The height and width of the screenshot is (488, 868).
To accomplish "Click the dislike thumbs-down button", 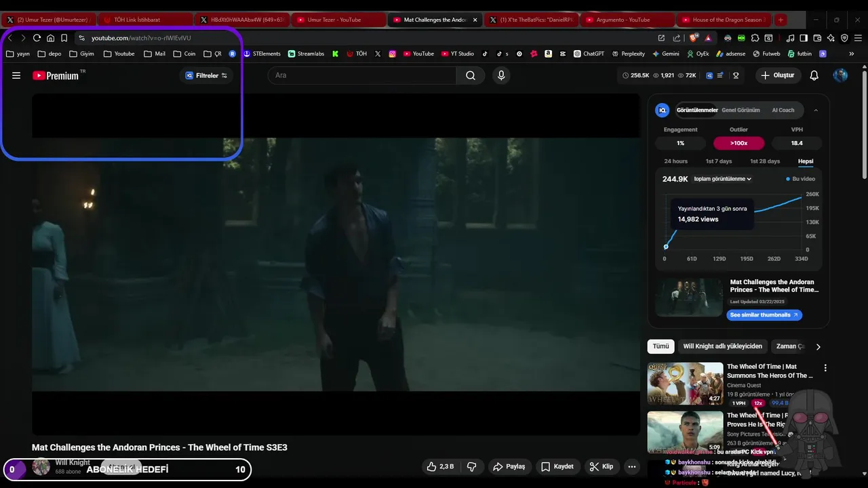I will point(472,466).
